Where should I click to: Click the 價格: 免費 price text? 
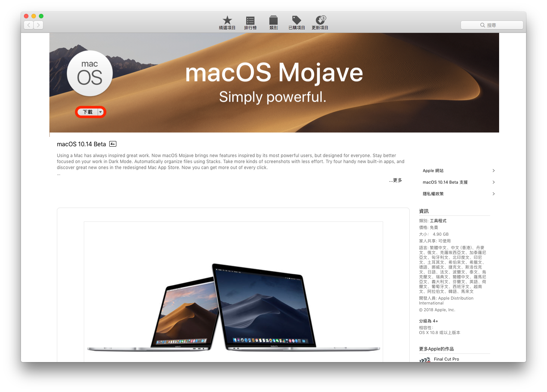[428, 227]
